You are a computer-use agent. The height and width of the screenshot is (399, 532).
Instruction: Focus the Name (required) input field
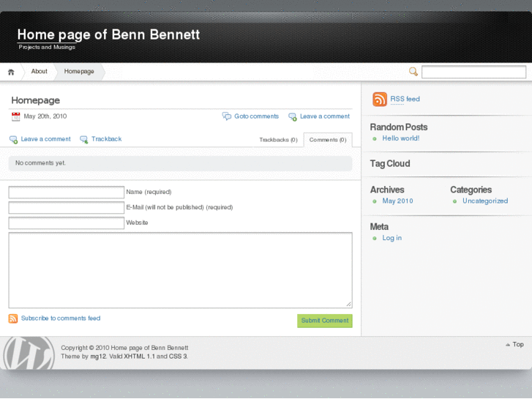tap(67, 193)
